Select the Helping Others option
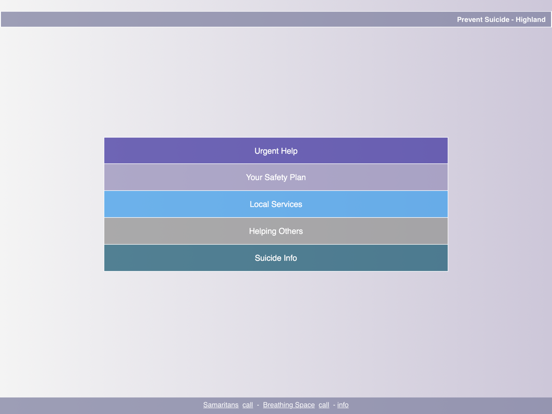 point(276,231)
